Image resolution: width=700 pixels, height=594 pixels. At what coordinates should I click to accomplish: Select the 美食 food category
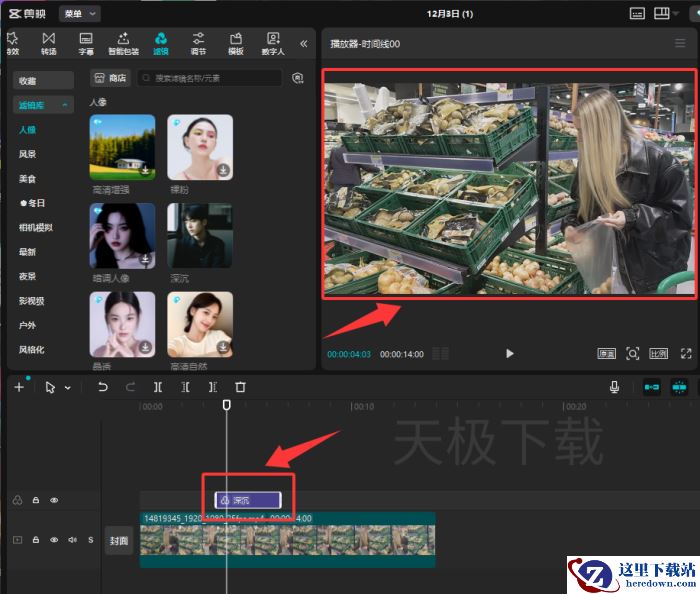pos(27,179)
